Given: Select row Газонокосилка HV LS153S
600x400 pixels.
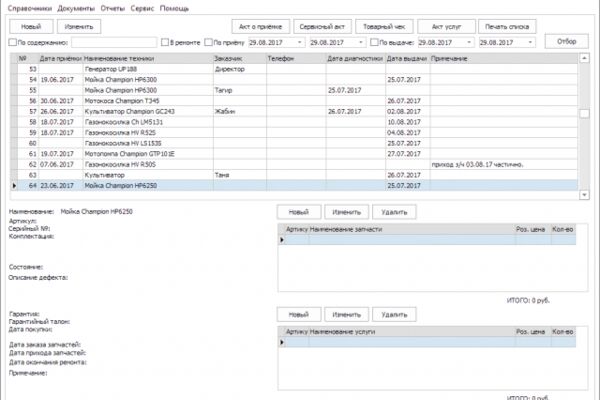Looking at the screenshot, I should click(x=294, y=143).
